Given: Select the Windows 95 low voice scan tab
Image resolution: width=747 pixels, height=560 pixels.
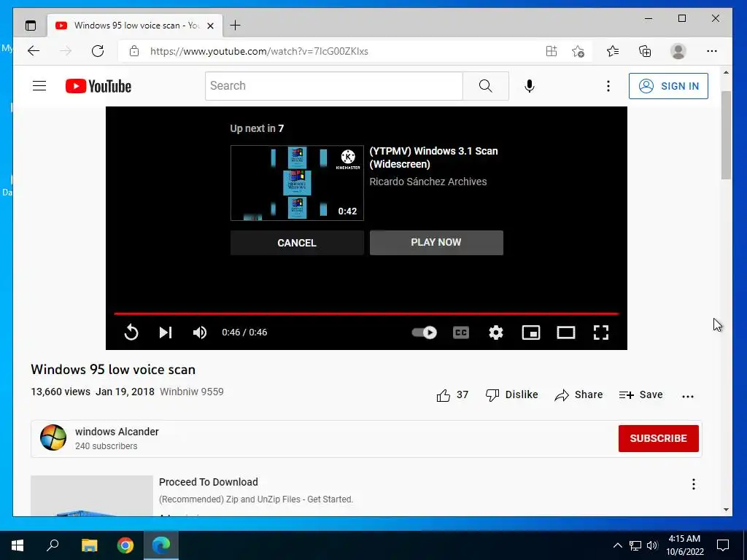Looking at the screenshot, I should 135,26.
